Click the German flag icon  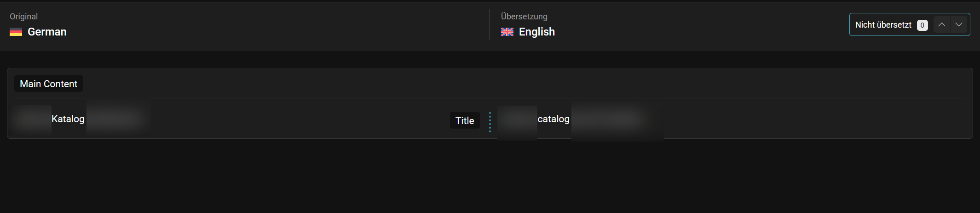(x=16, y=32)
